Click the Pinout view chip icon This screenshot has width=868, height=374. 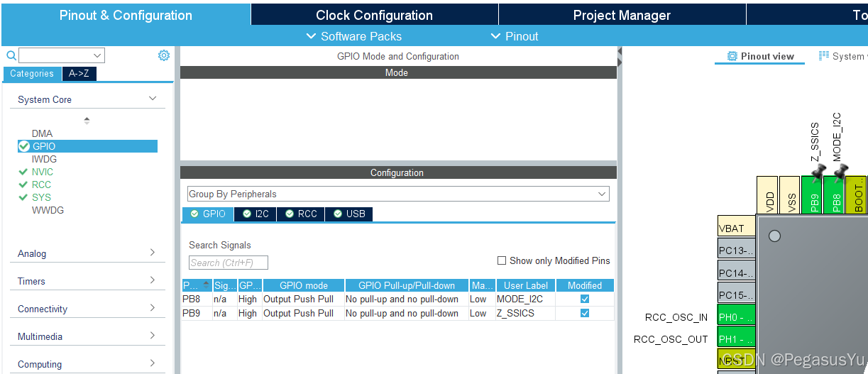tap(732, 56)
